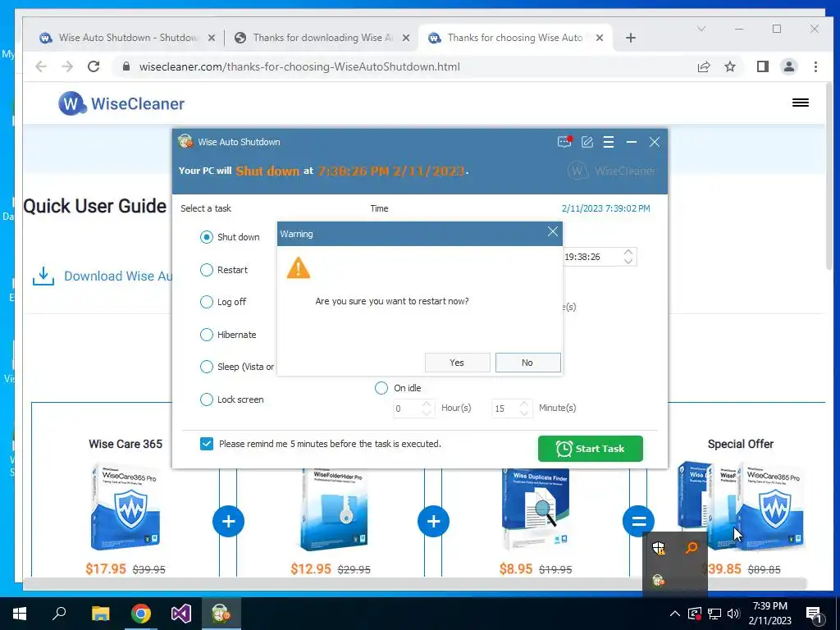Increase the 19:38:26 time value
This screenshot has height=630, width=840.
[x=628, y=253]
